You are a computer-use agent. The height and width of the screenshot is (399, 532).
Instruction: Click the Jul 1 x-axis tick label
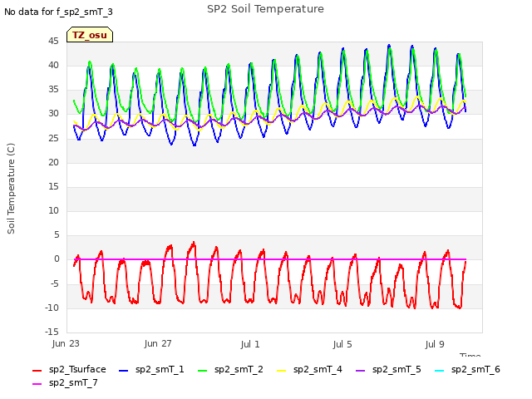point(250,344)
